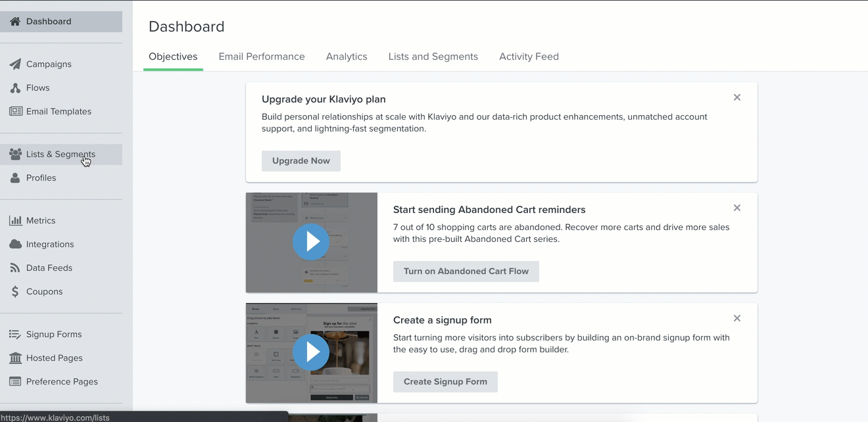Screen dimensions: 868x422
Task: Switch to the Analytics tab
Action: pyautogui.click(x=347, y=57)
